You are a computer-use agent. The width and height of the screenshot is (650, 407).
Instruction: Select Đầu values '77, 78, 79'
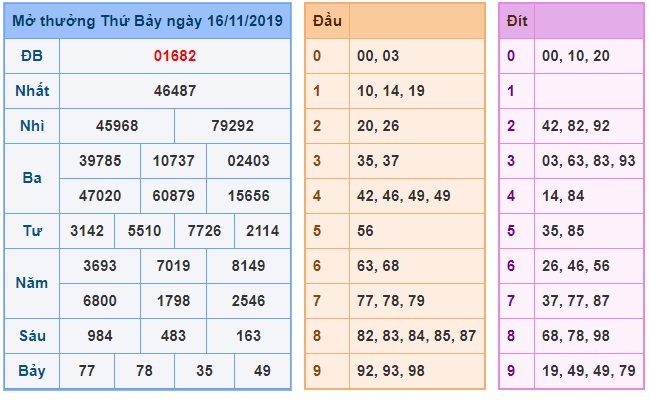pyautogui.click(x=391, y=301)
